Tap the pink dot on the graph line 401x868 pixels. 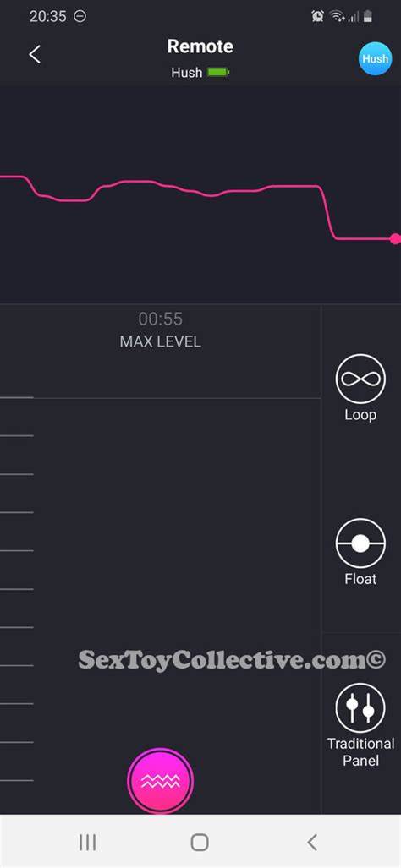coord(395,238)
